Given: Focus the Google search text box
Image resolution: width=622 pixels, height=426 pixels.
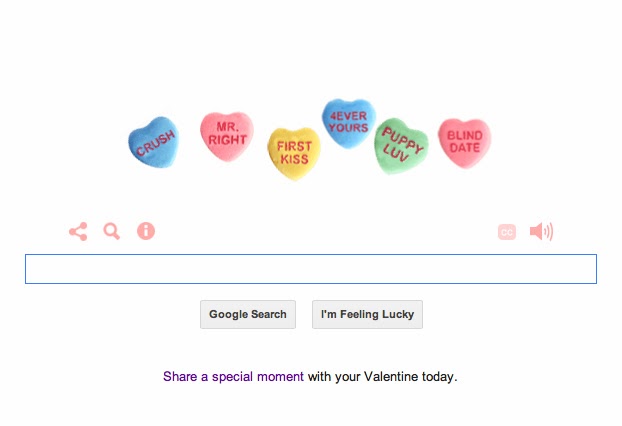Looking at the screenshot, I should tap(310, 269).
